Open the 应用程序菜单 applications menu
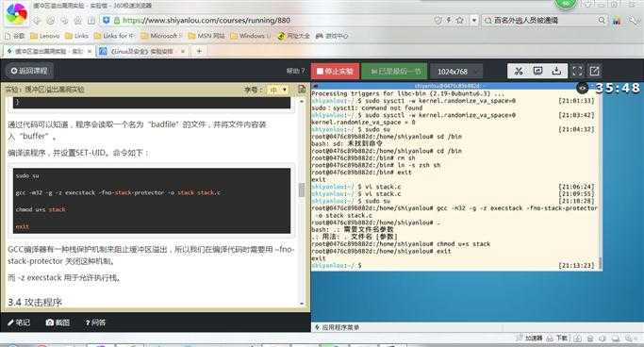Viewport: 644px width, 347px height. click(337, 327)
